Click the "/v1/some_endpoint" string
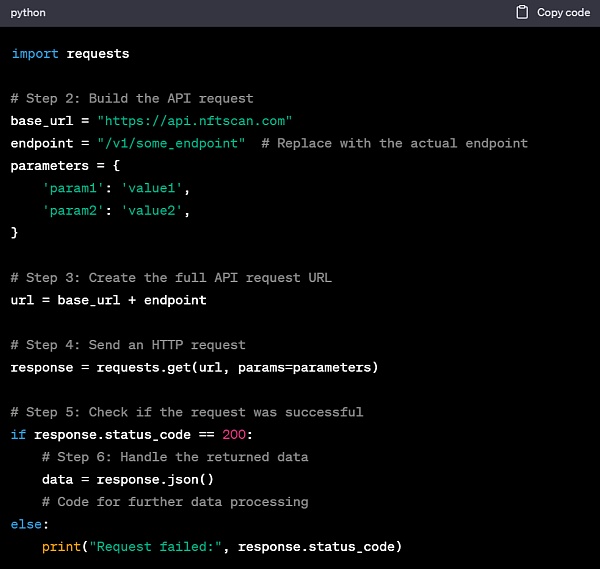This screenshot has width=600, height=569. pyautogui.click(x=171, y=143)
